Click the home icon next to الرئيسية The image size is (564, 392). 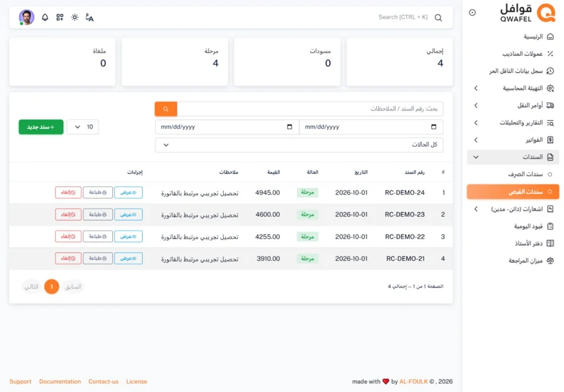coord(550,36)
